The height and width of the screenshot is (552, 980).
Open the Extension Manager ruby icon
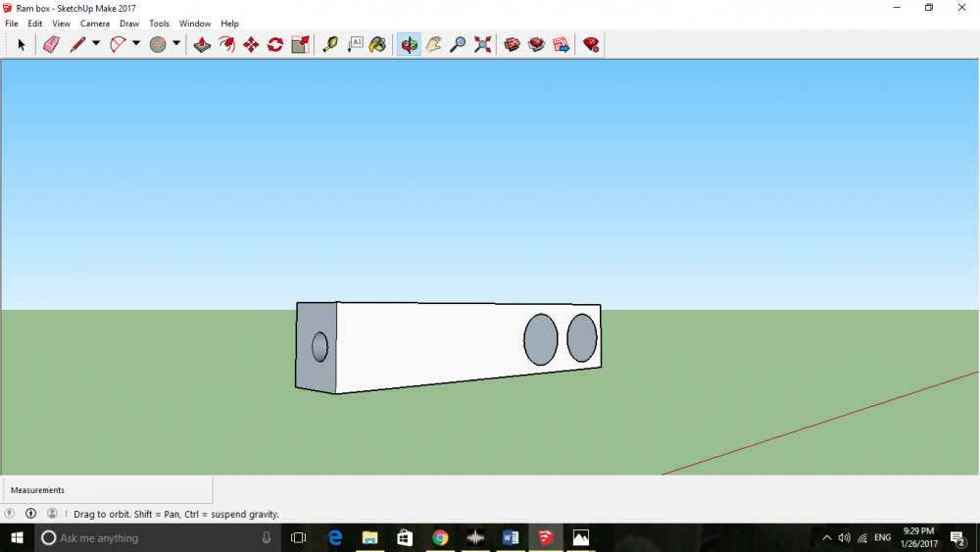(x=591, y=44)
